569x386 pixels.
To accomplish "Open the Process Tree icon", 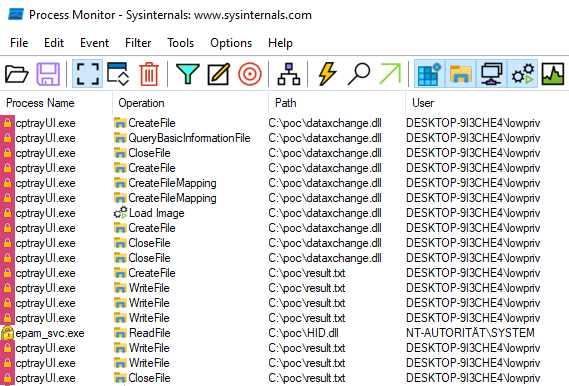I will (289, 74).
